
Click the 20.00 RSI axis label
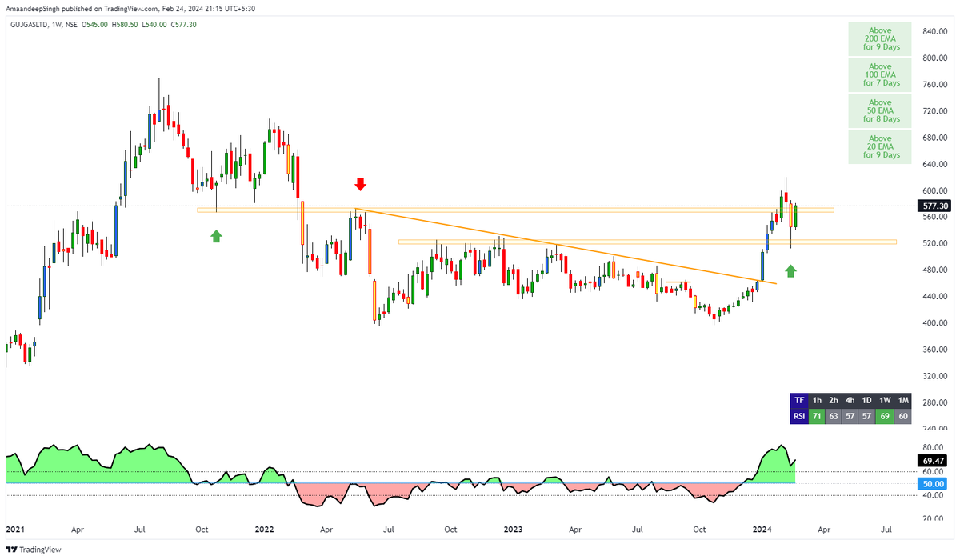click(934, 518)
